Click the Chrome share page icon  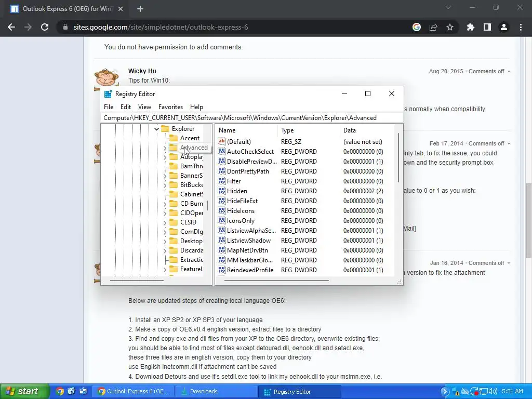coord(433,27)
